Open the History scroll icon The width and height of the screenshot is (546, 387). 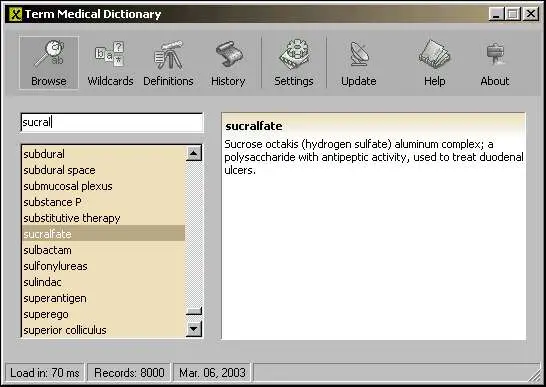tap(228, 63)
